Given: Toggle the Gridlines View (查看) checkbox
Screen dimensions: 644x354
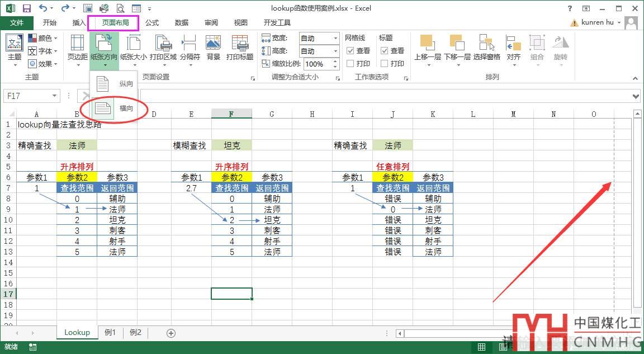Looking at the screenshot, I should (x=351, y=51).
